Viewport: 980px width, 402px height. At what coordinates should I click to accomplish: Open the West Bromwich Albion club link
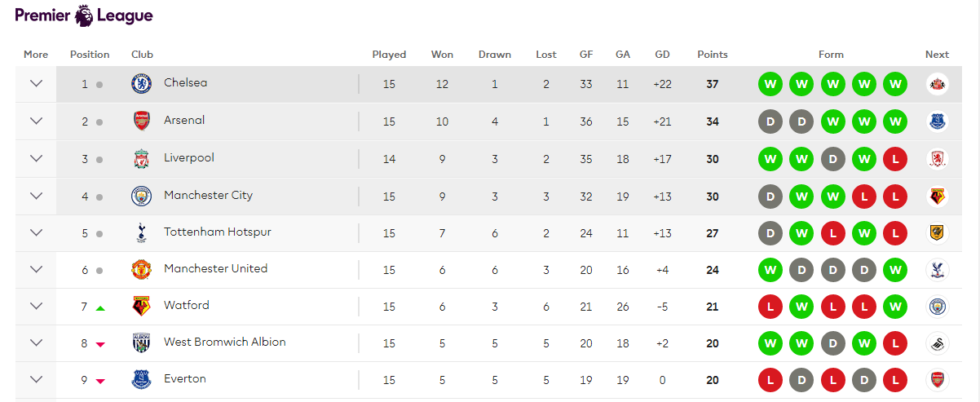coord(224,342)
